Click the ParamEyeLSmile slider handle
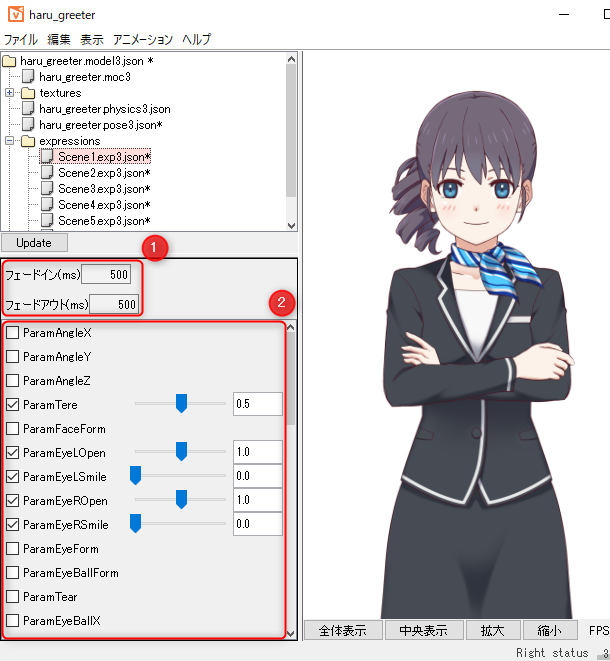Viewport: 610px width, 661px height. tap(135, 476)
